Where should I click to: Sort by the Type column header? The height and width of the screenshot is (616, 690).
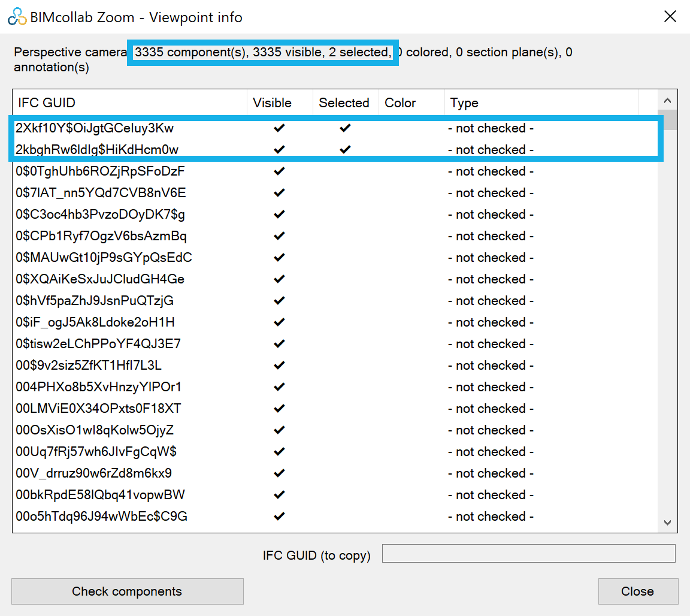point(541,102)
